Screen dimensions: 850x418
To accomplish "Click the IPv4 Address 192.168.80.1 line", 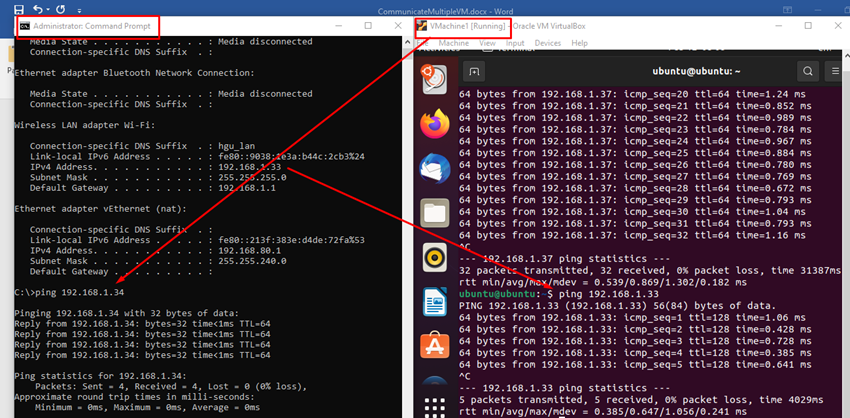I will (x=156, y=250).
